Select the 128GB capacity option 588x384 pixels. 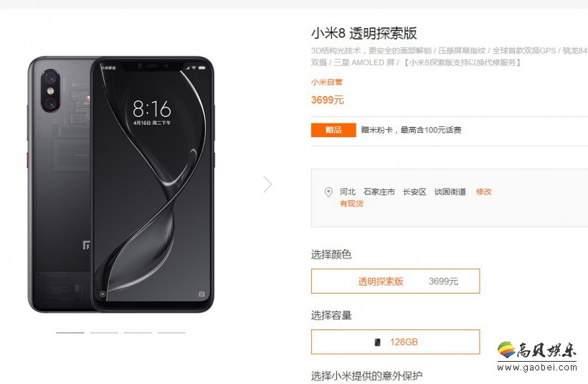click(x=395, y=342)
